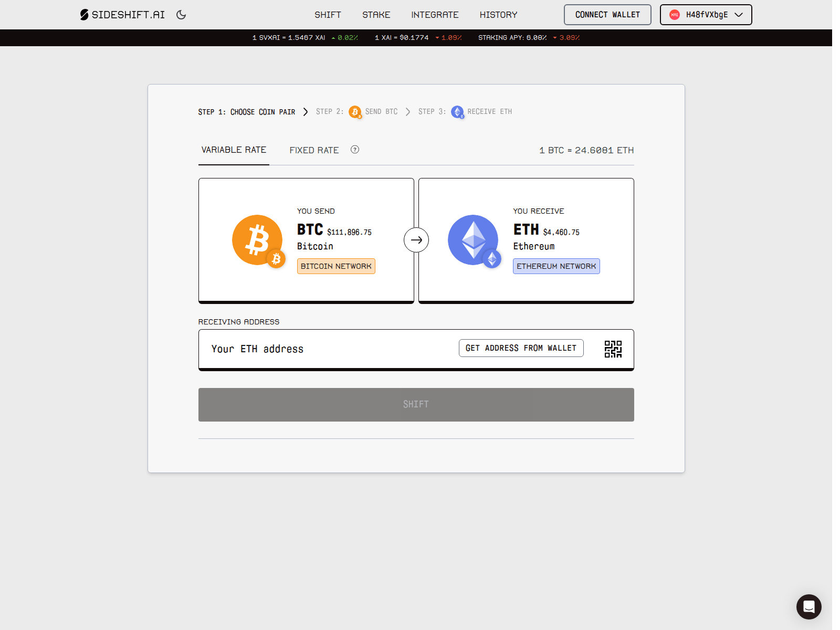Image resolution: width=840 pixels, height=630 pixels.
Task: Click Step 3 RECEIVE ETH label
Action: 489,112
